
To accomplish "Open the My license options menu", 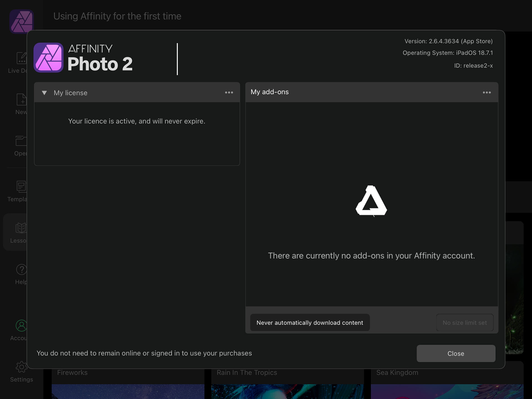I will 229,93.
